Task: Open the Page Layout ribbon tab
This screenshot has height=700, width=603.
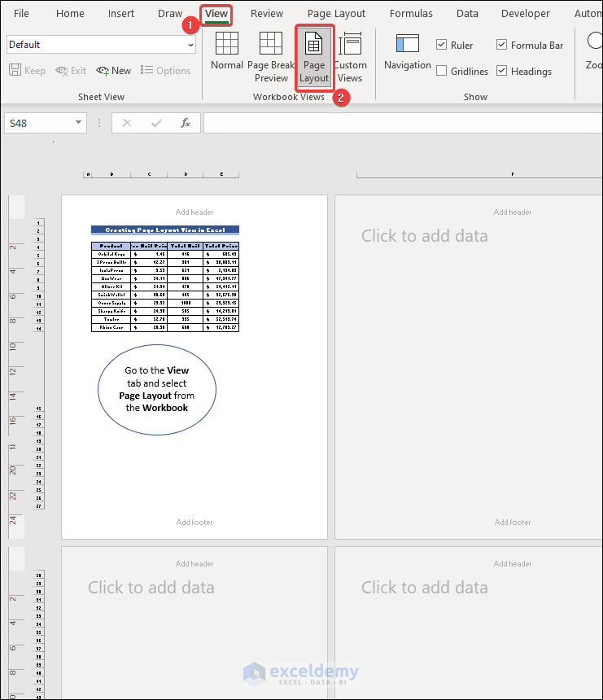Action: tap(337, 13)
